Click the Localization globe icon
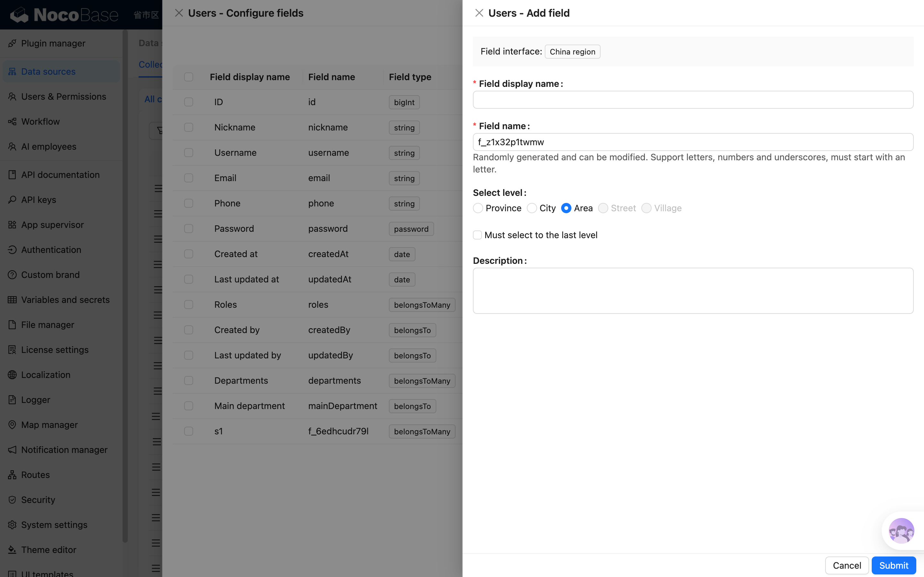Viewport: 924px width, 577px height. [x=12, y=375]
